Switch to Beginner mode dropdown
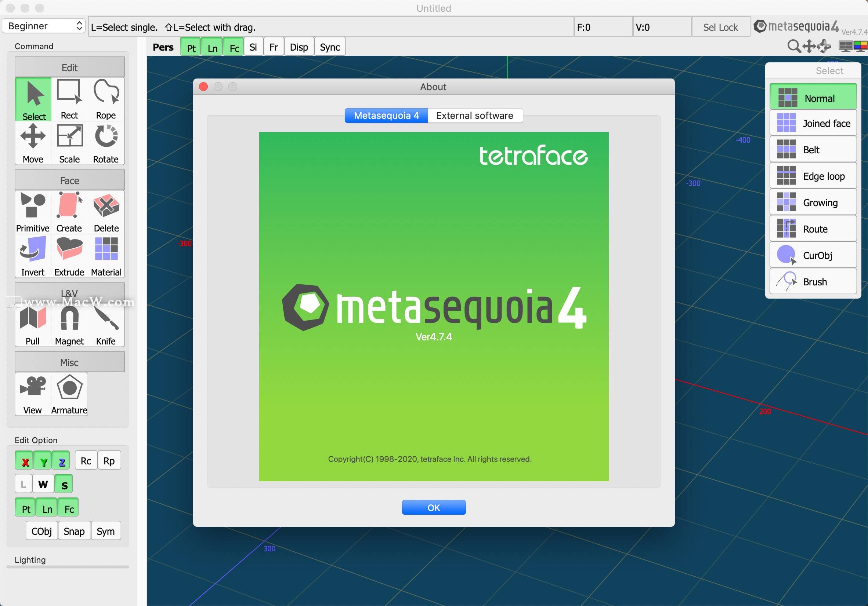This screenshot has height=606, width=868. tap(44, 27)
